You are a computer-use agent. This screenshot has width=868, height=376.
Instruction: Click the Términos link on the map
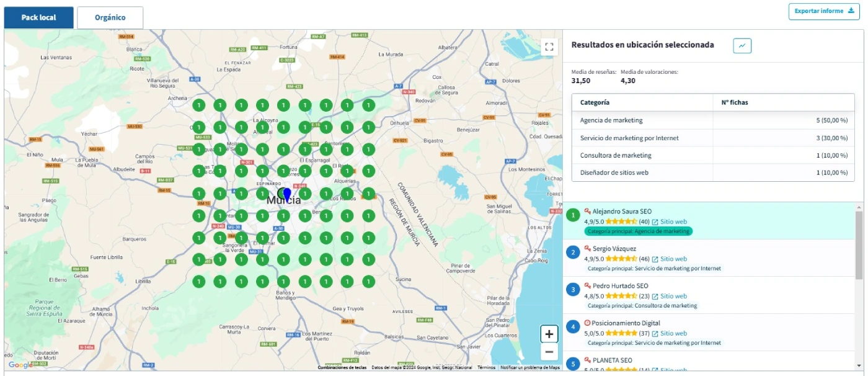pyautogui.click(x=486, y=367)
